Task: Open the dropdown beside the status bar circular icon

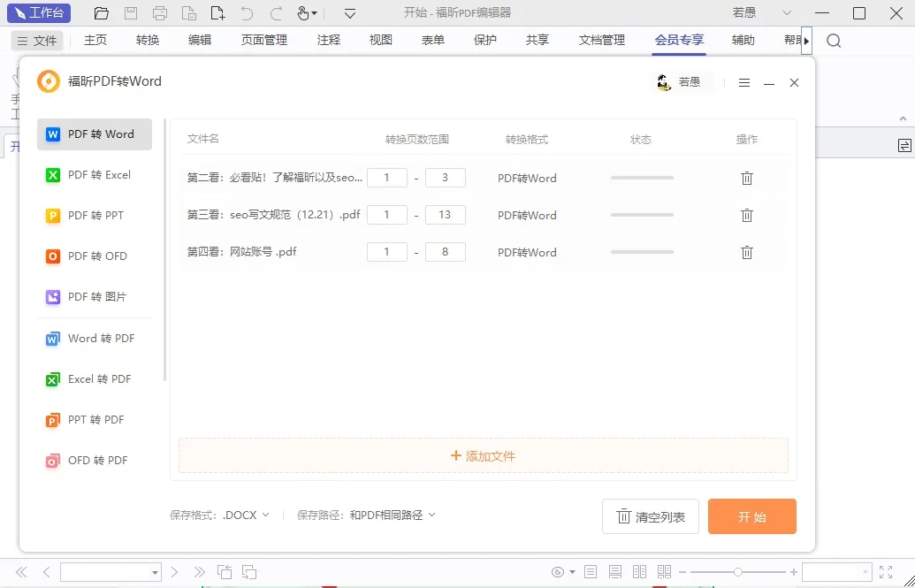Action: pos(573,572)
